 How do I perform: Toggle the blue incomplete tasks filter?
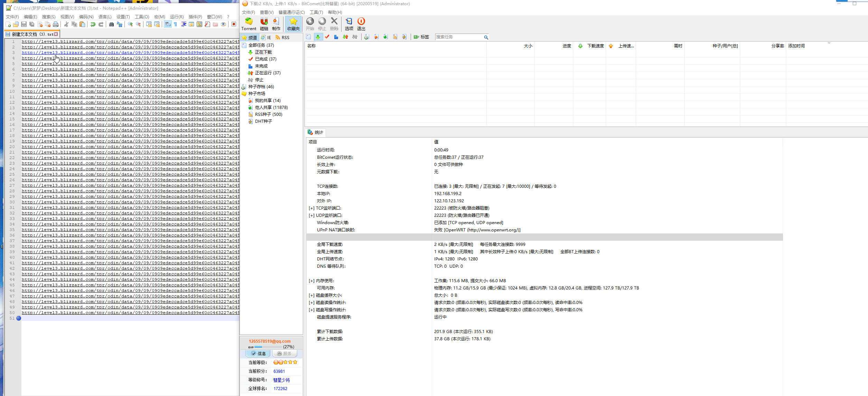tap(336, 37)
